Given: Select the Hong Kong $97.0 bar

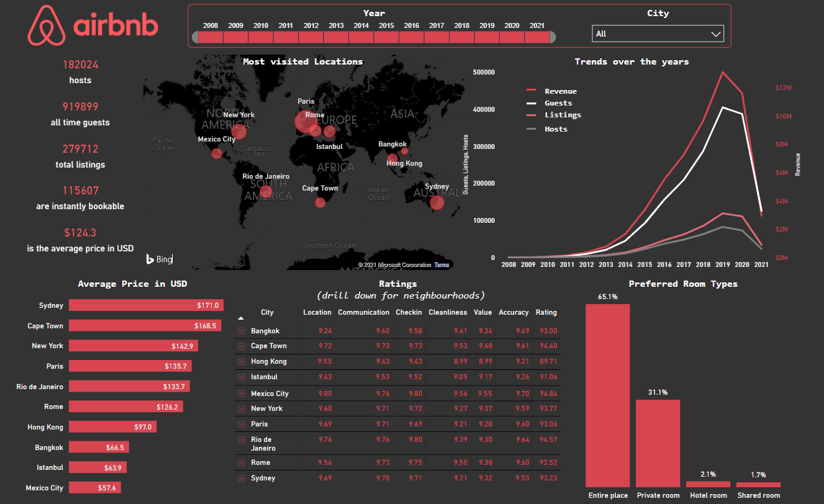Looking at the screenshot, I should tap(113, 427).
